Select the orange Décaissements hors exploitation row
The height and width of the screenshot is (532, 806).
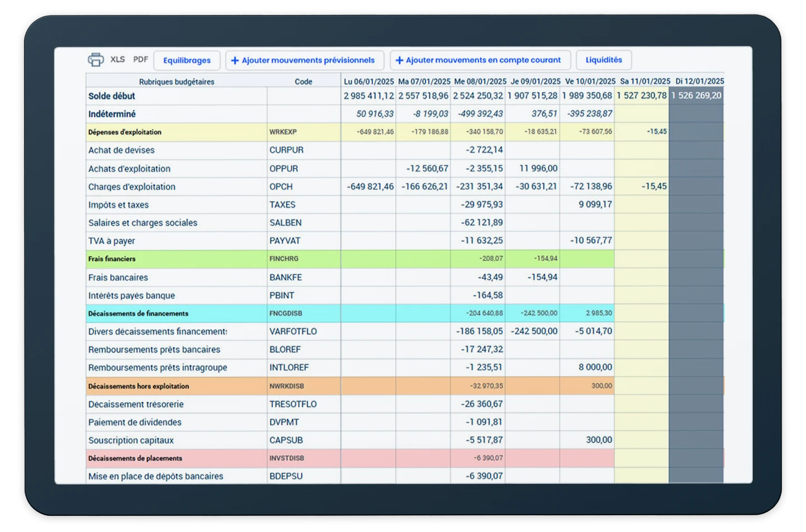click(x=139, y=387)
